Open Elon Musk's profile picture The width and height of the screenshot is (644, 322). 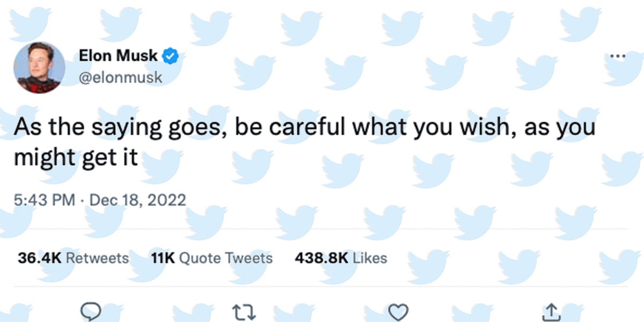tap(38, 67)
